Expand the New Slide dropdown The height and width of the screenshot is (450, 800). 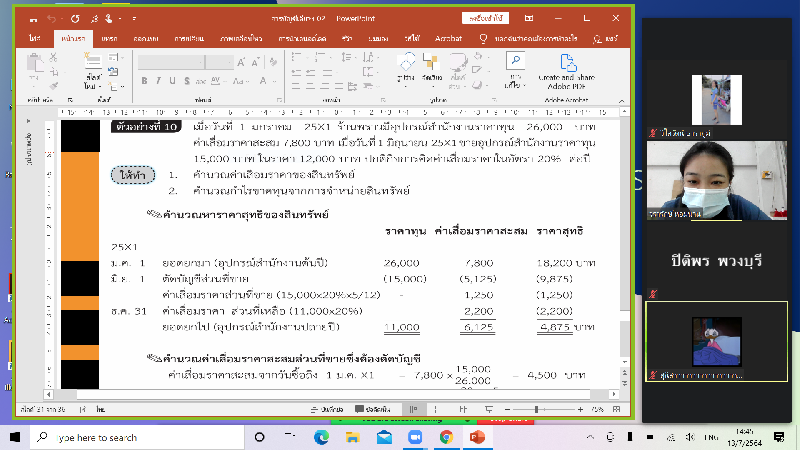[96, 88]
